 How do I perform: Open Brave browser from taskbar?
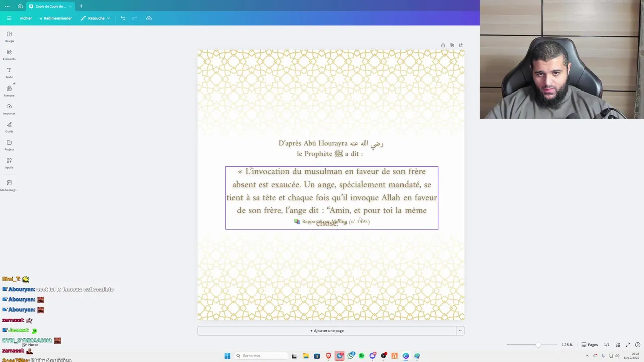click(328, 356)
